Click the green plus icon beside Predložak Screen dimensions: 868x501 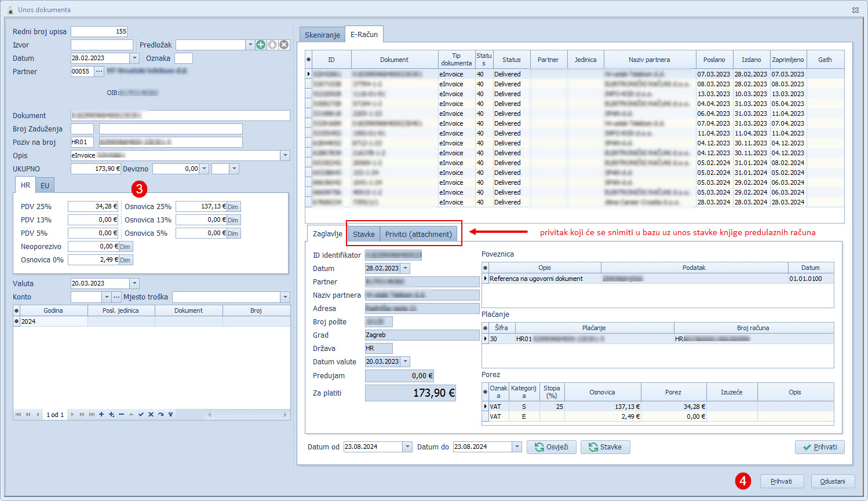[261, 45]
